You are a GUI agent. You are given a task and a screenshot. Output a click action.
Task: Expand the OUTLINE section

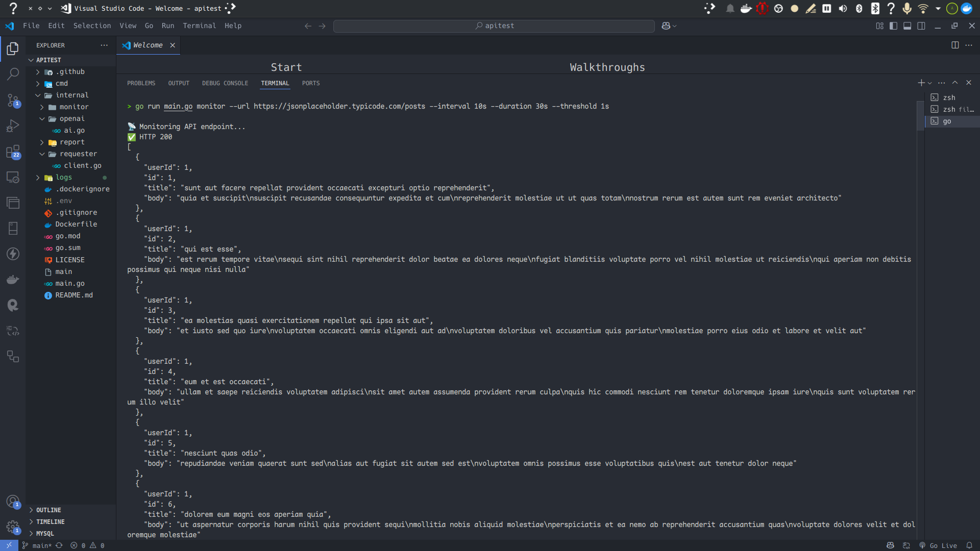tap(70, 510)
